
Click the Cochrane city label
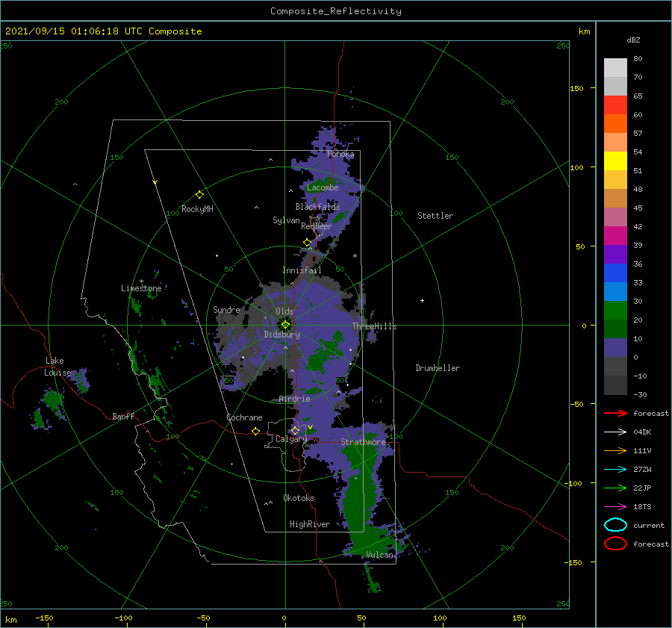tap(244, 417)
